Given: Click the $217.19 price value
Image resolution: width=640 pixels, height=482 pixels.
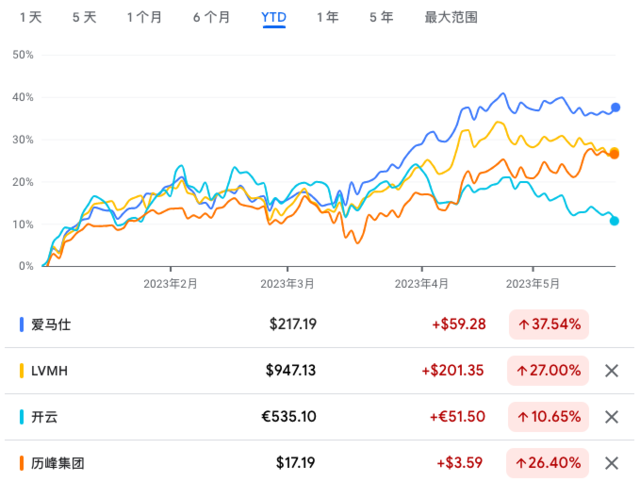Looking at the screenshot, I should click(293, 324).
